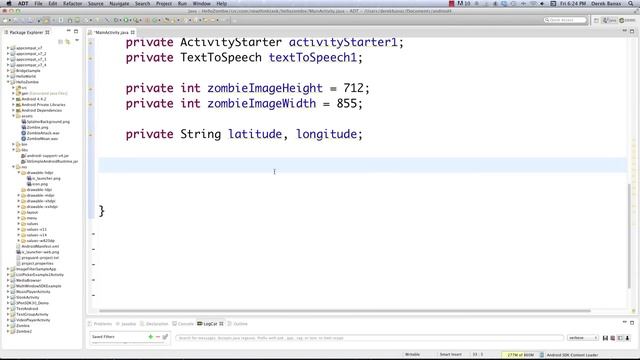
Task: Collapse all in Package Explorer
Action: (60, 42)
